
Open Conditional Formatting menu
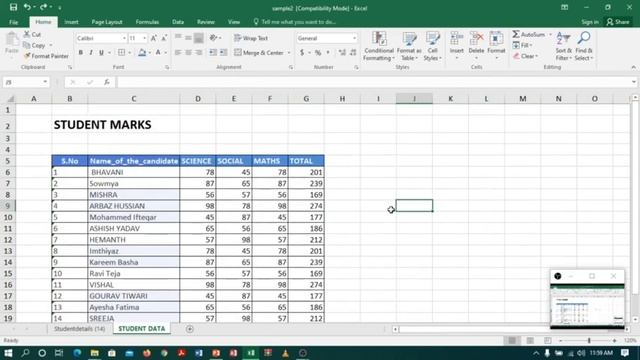coord(379,46)
